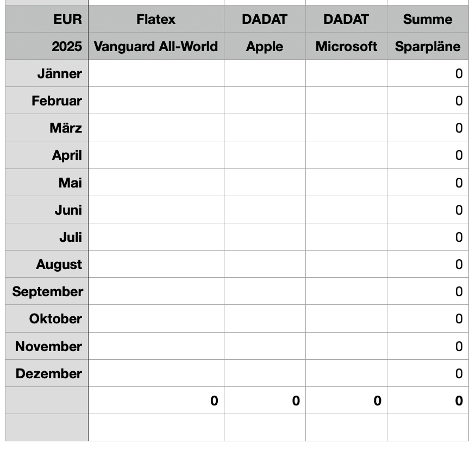The width and height of the screenshot is (476, 450).
Task: Select the Sparpläne sum cell for Juli
Action: pos(428,237)
